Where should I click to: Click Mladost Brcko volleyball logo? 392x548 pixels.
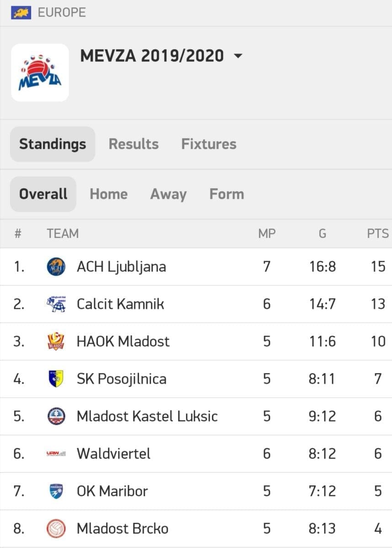click(x=56, y=529)
